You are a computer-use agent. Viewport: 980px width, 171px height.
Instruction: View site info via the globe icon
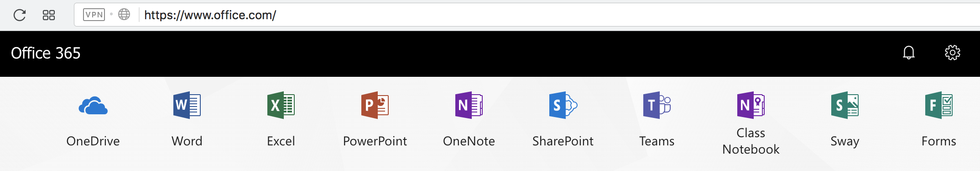tap(124, 15)
